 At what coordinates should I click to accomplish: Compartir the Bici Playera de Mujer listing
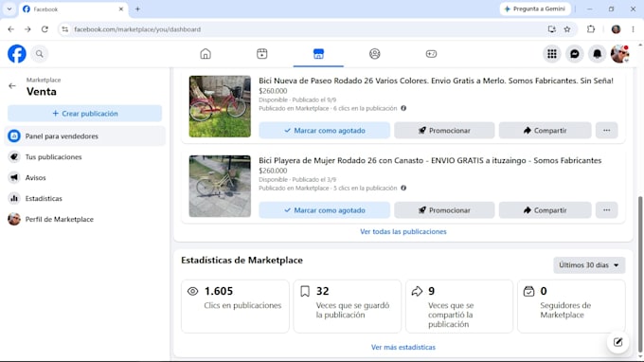coord(545,210)
